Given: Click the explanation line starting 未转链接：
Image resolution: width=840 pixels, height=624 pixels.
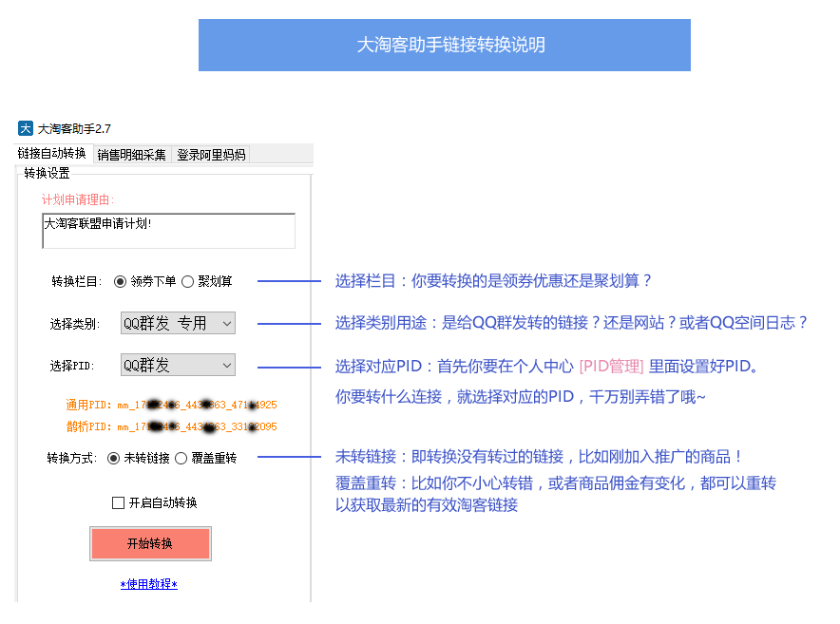Looking at the screenshot, I should coord(539,456).
